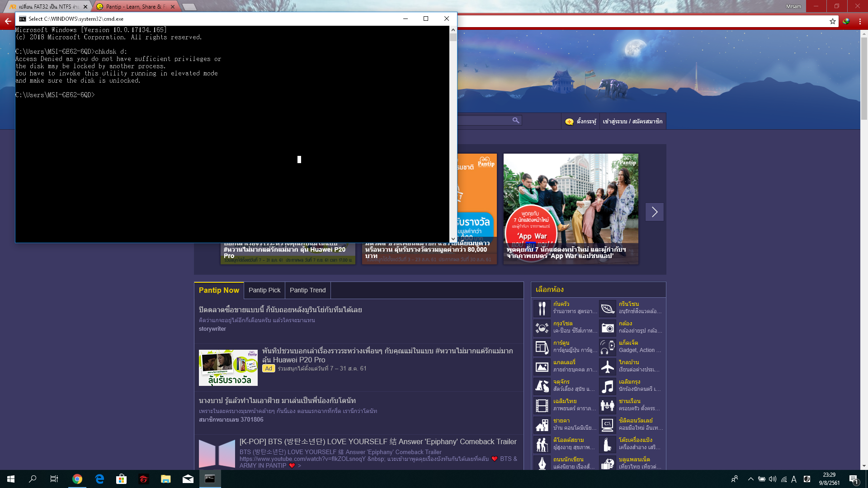This screenshot has height=488, width=868.
Task: Click the airplane study-abroad room icon
Action: [607, 366]
